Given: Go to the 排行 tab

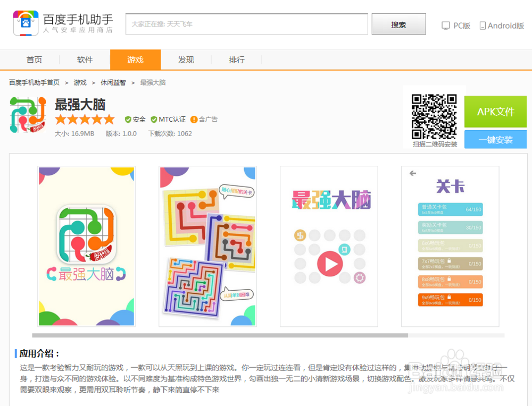Looking at the screenshot, I should click(237, 60).
